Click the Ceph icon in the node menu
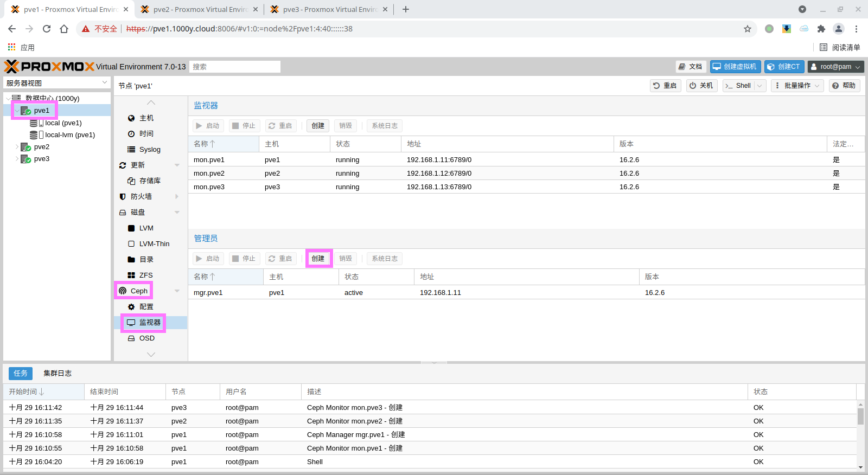Viewport: 868px width, 475px height. pos(123,291)
